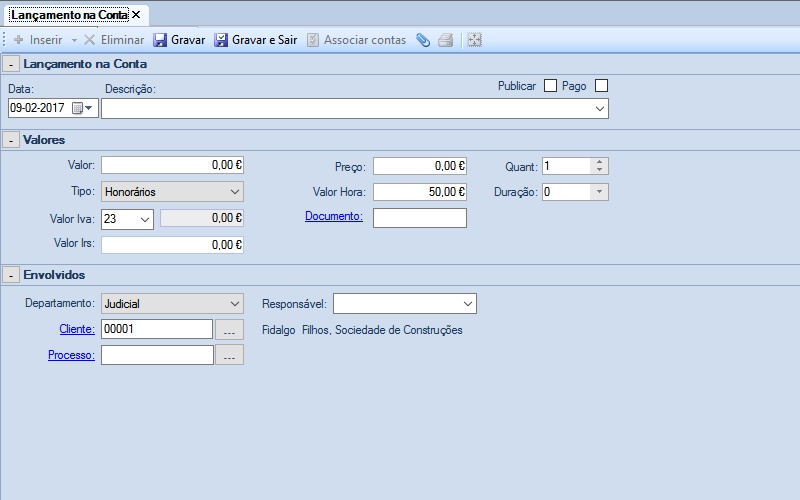
Task: Click the date value 09-02-2017
Action: click(37, 108)
